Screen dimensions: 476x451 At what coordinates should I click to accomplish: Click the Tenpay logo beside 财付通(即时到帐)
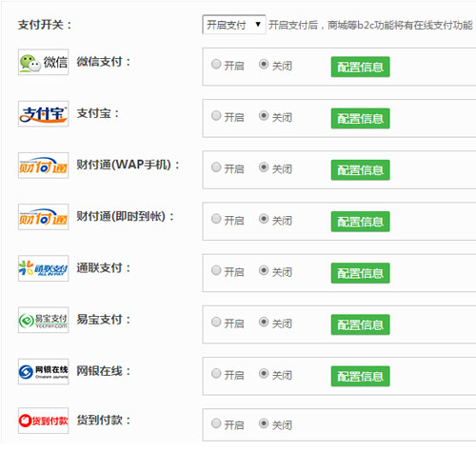pos(43,217)
